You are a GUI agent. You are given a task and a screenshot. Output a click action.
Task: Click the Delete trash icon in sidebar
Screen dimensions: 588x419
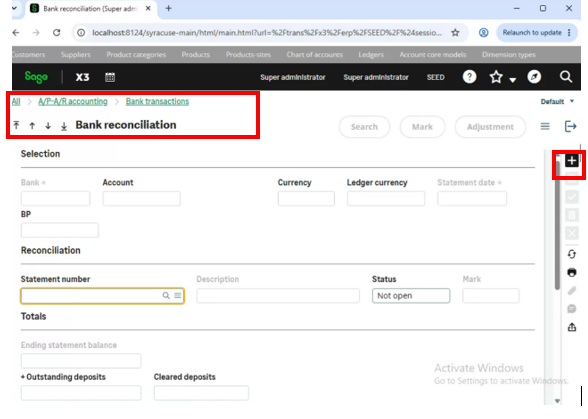click(x=572, y=215)
